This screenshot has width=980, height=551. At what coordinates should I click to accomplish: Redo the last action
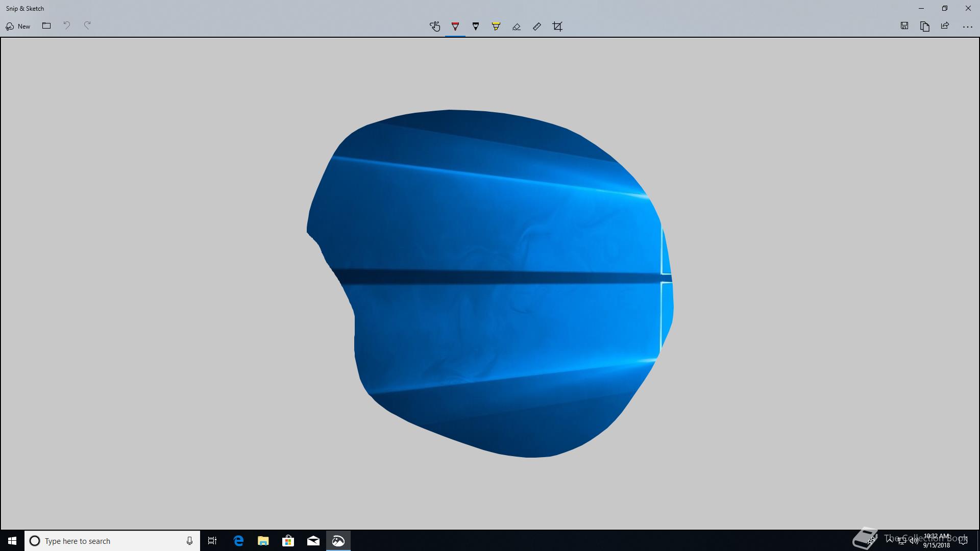(87, 26)
